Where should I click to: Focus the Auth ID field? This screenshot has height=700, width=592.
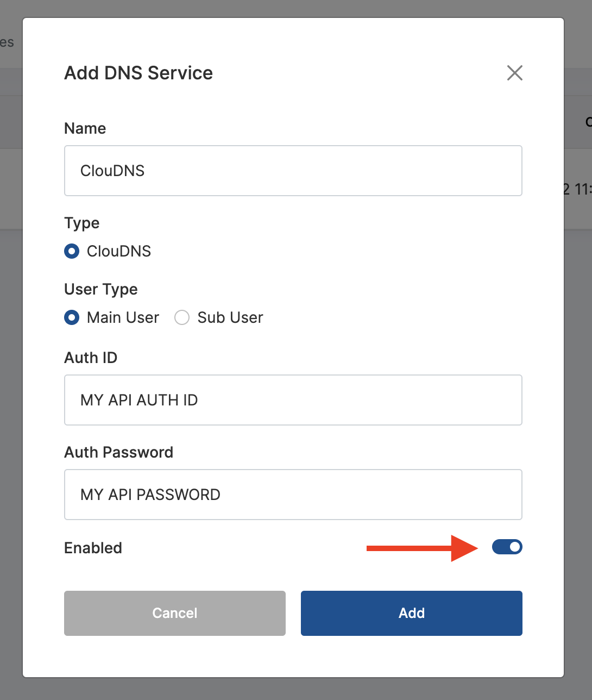point(293,400)
